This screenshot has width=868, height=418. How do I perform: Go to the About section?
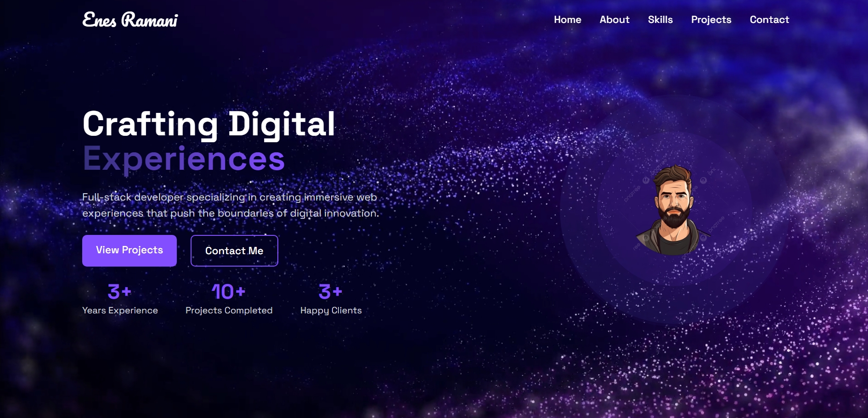pos(614,20)
